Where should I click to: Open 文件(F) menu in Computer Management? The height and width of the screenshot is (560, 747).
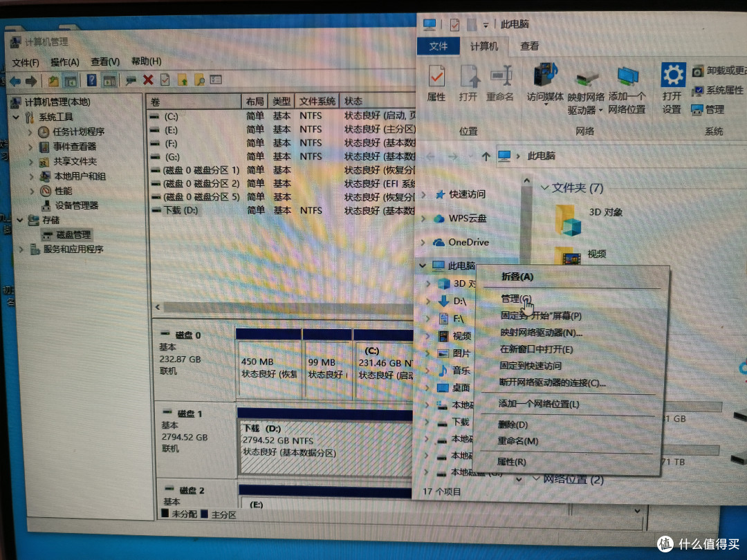pyautogui.click(x=26, y=62)
